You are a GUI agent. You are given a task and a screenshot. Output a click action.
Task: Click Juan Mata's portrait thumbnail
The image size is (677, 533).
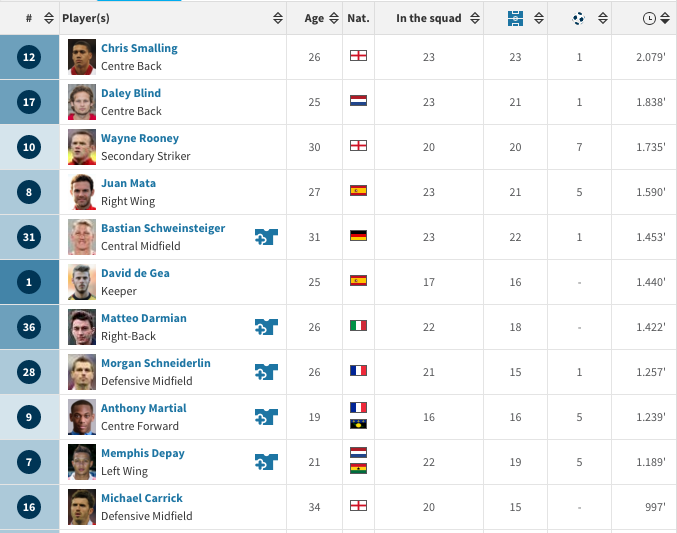click(82, 192)
